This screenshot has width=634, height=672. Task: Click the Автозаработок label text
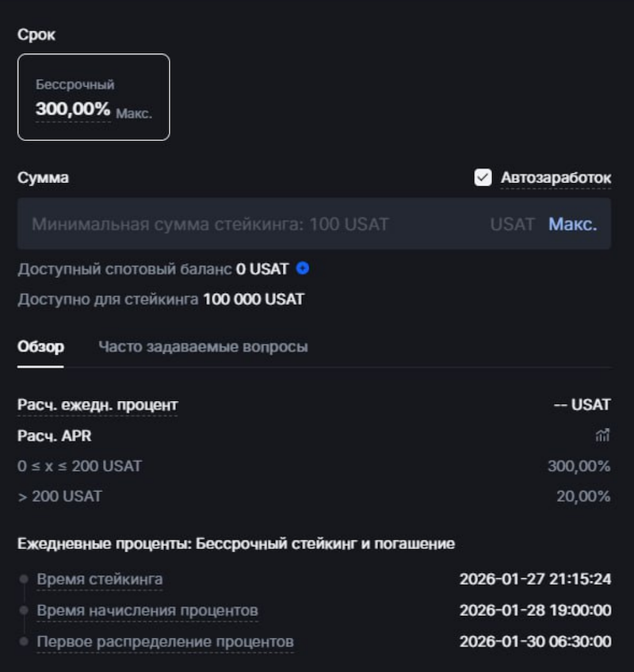[x=555, y=178]
